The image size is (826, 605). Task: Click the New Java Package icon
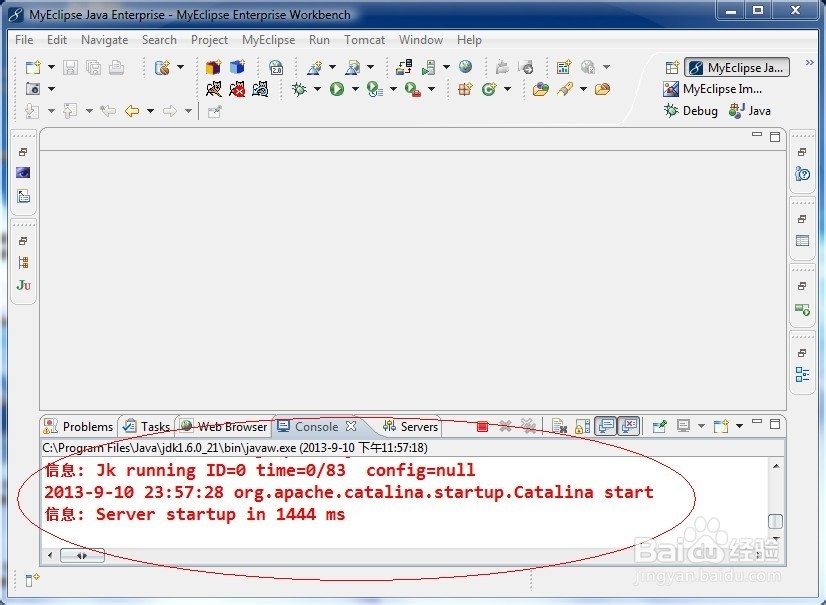coord(465,89)
